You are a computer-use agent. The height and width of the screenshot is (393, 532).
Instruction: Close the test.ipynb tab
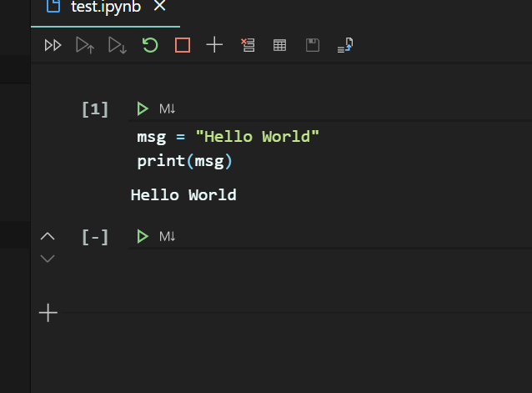coord(160,7)
